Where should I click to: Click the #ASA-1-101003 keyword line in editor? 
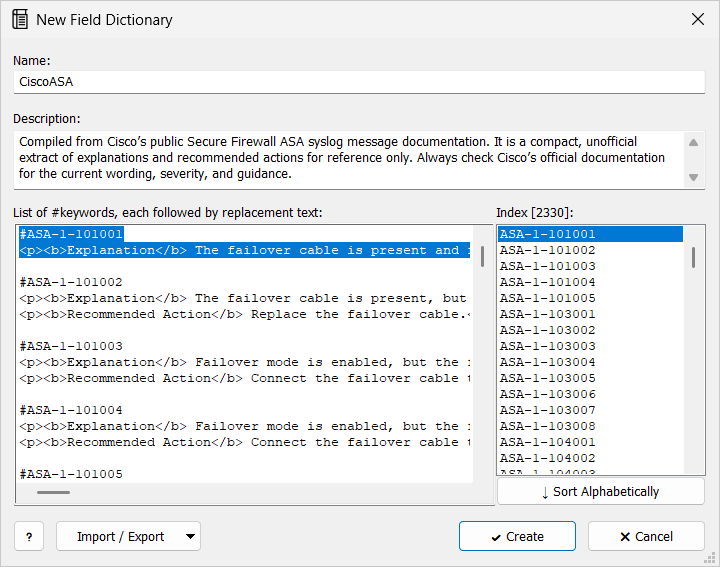point(71,346)
